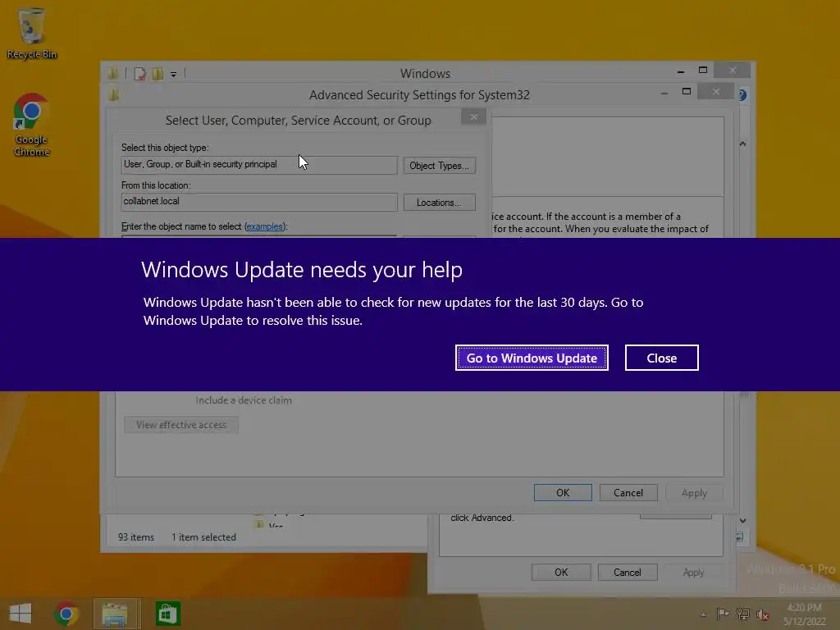Image resolution: width=840 pixels, height=630 pixels.
Task: Click the muted volume tray icon
Action: pos(763,614)
